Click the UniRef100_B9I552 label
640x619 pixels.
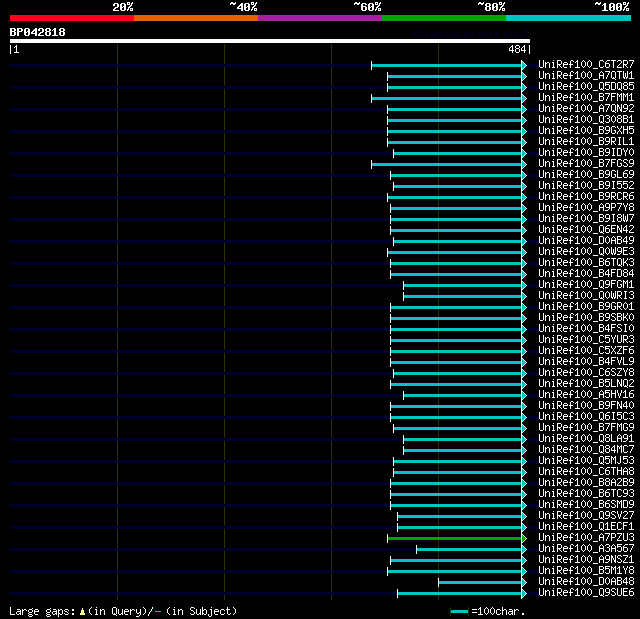(x=586, y=186)
